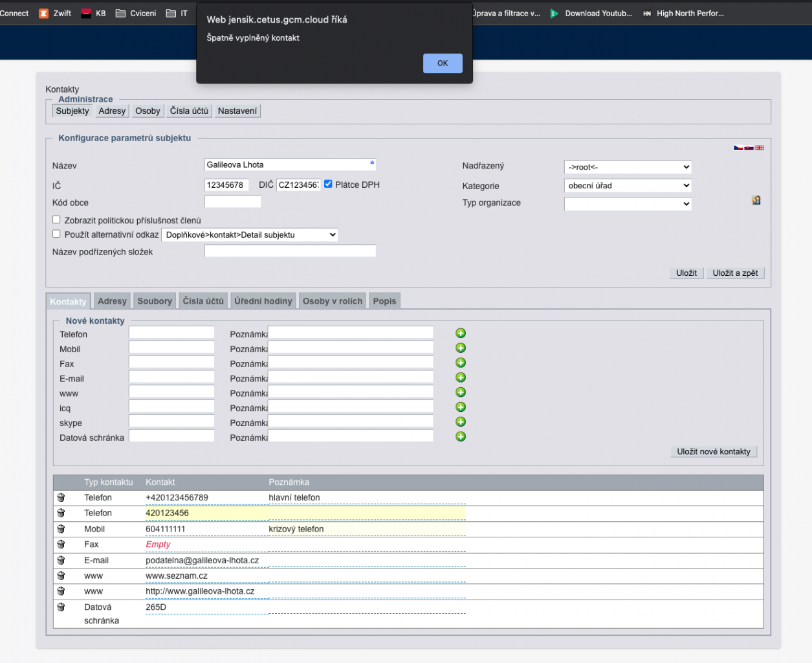This screenshot has width=812, height=663.
Task: Click the podatelna@galileova-lhota.cz value
Action: 202,560
